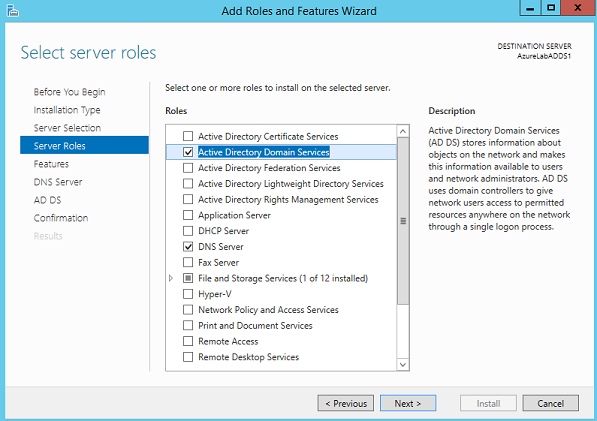Click the Next button
Viewport: 597px width, 421px height.
pyautogui.click(x=408, y=403)
